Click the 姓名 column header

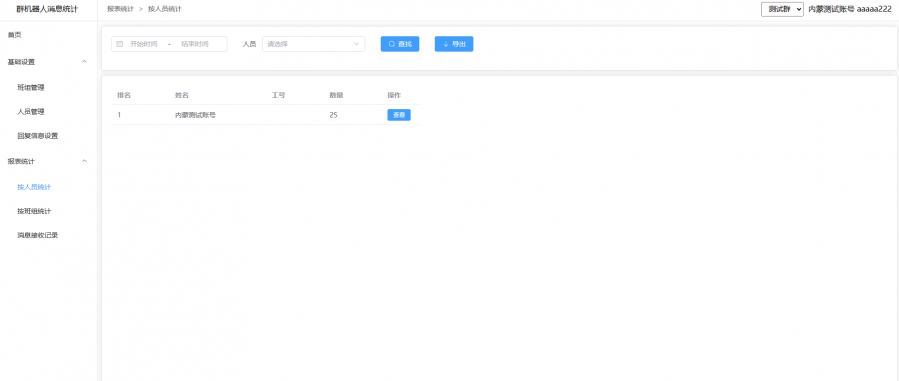182,95
